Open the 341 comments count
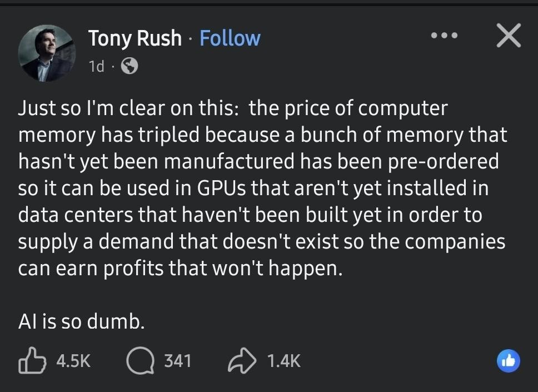The width and height of the screenshot is (538, 392). pos(178,361)
